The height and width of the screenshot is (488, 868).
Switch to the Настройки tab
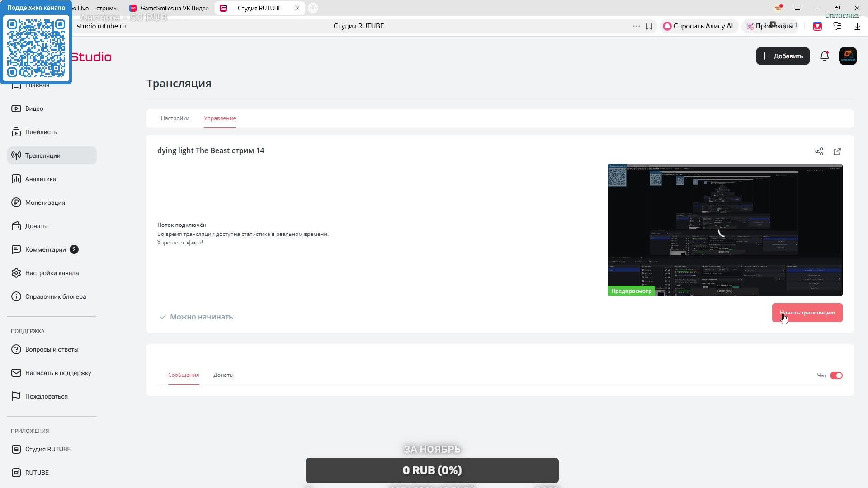(x=175, y=118)
